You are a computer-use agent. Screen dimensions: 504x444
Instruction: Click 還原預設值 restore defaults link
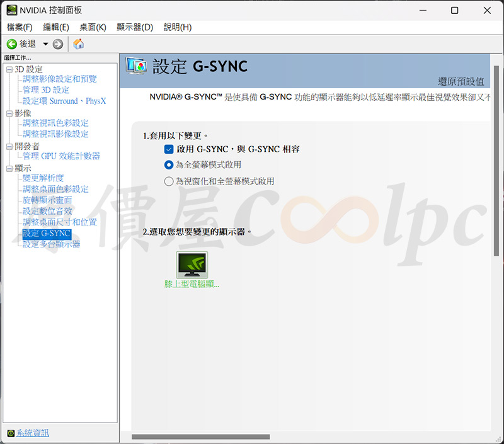click(461, 82)
